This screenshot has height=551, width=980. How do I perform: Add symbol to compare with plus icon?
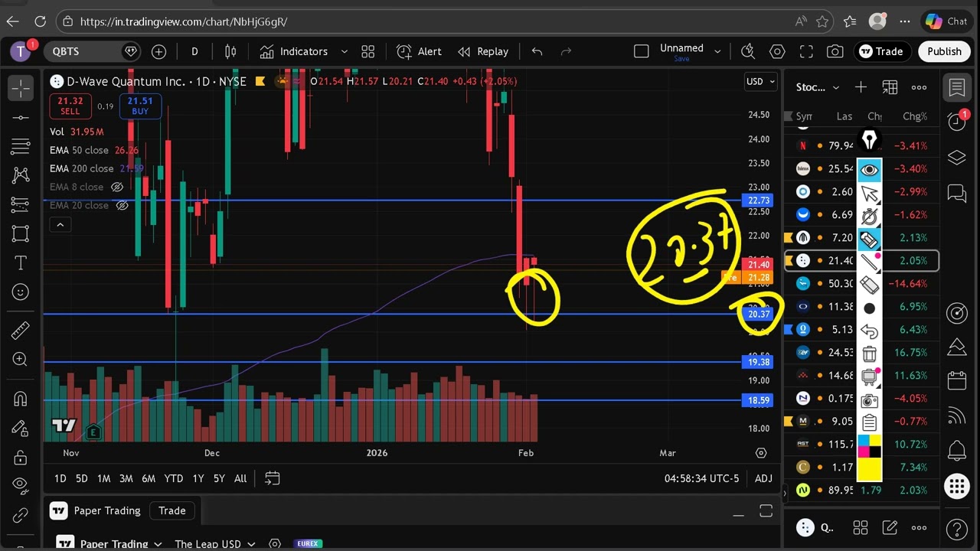pyautogui.click(x=158, y=51)
